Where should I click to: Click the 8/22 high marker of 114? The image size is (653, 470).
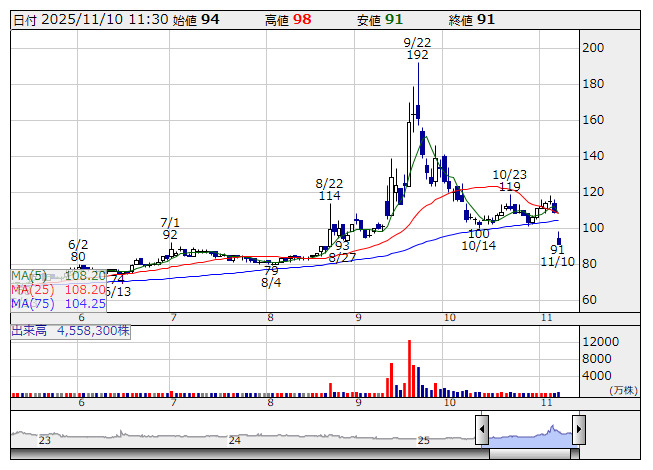tap(329, 190)
